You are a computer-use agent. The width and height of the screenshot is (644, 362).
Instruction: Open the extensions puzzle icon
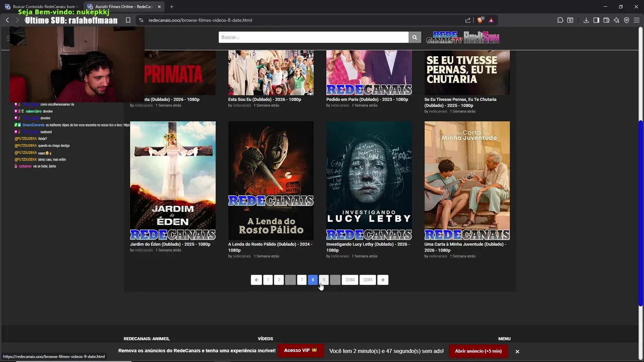[x=560, y=20]
